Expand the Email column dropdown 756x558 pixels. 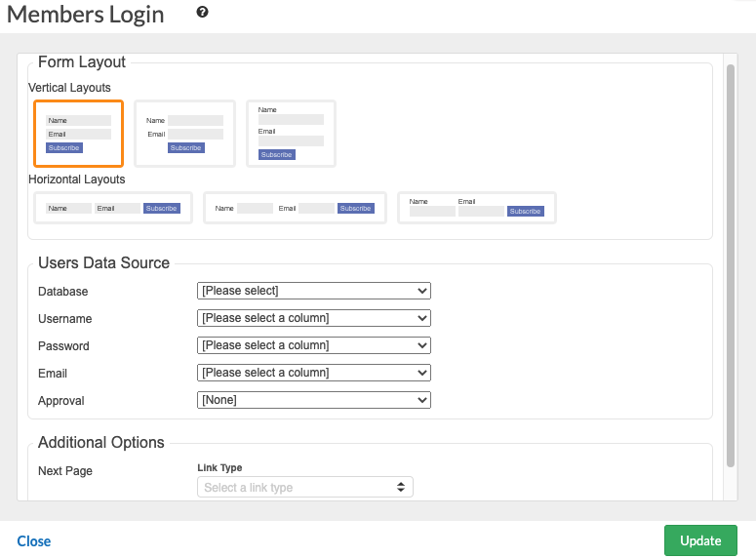click(x=313, y=373)
